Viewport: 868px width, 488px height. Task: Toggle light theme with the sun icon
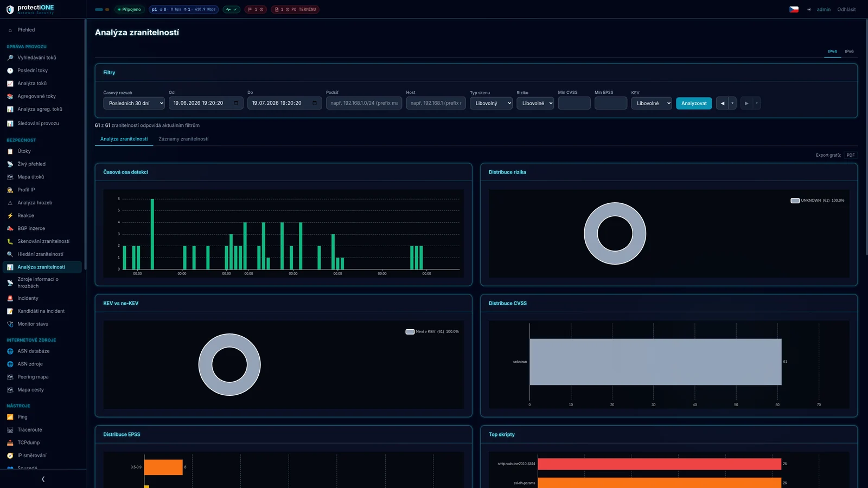point(809,10)
